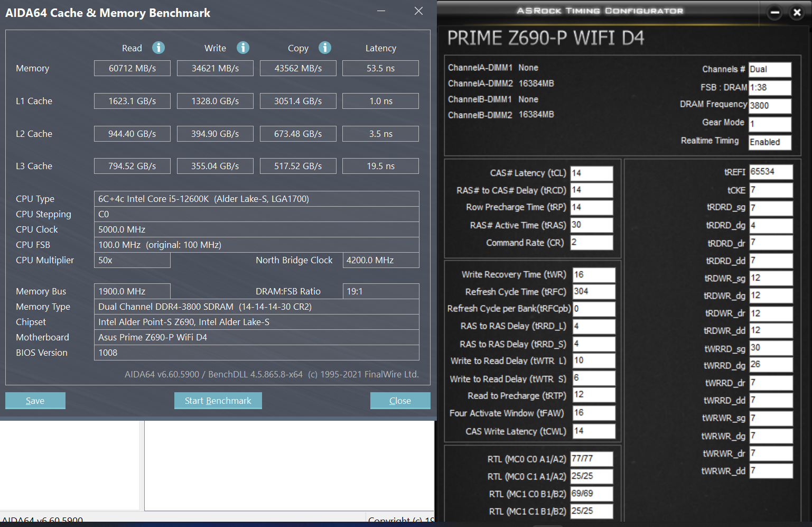The height and width of the screenshot is (527, 812).
Task: Minimize the AIDA64 benchmark window
Action: click(381, 11)
